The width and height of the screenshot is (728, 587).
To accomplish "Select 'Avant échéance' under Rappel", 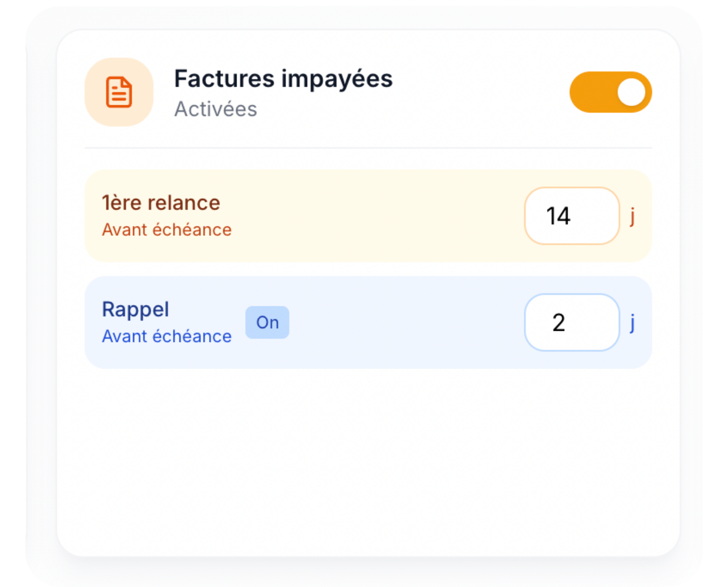I will pos(166,337).
